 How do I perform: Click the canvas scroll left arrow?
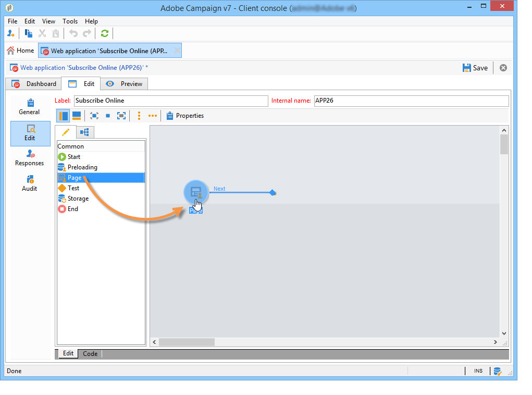click(x=154, y=342)
